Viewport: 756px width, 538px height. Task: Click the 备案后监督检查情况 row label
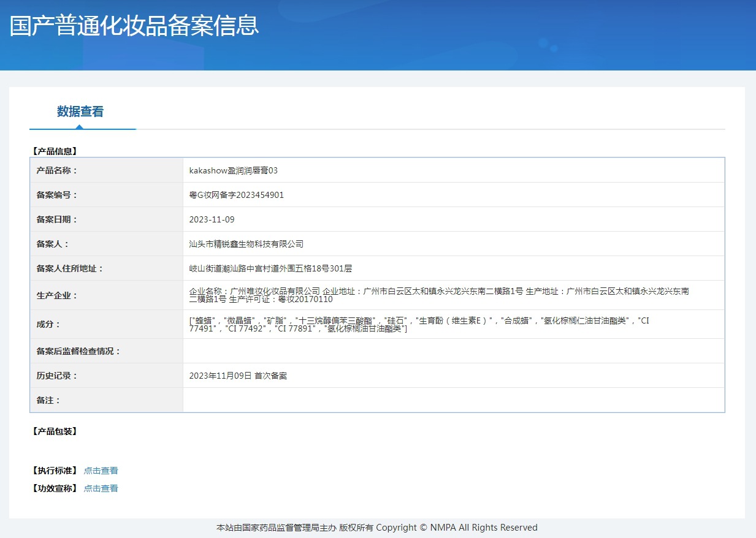[78, 351]
